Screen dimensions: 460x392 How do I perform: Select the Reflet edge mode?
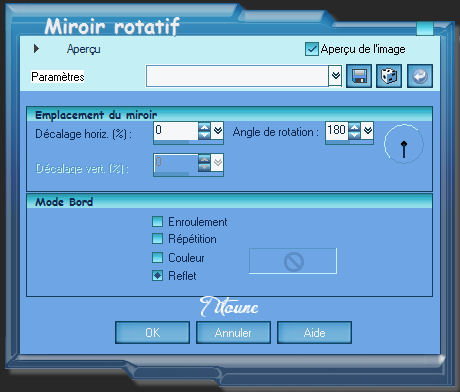point(157,276)
